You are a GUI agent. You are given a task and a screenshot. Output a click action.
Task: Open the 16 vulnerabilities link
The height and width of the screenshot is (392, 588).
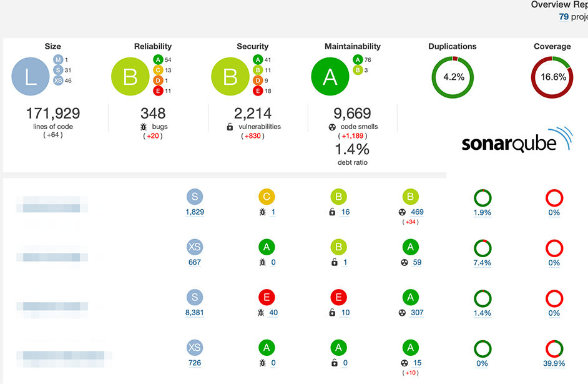(345, 212)
